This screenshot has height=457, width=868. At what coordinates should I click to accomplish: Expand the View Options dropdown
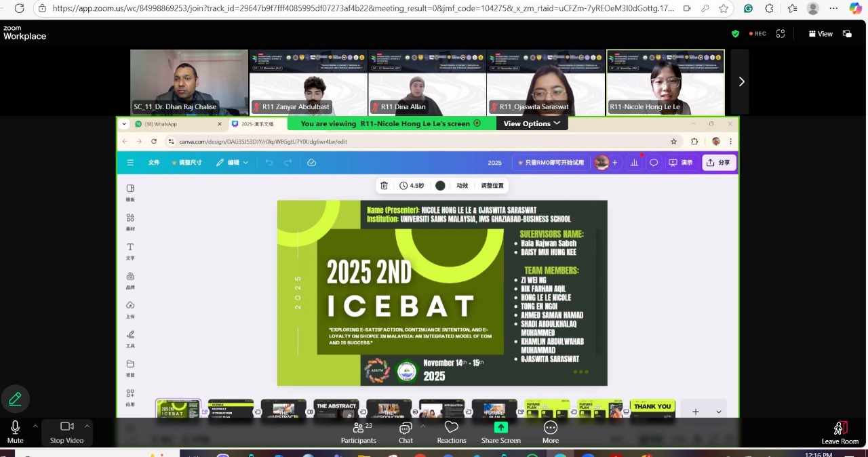tap(532, 123)
